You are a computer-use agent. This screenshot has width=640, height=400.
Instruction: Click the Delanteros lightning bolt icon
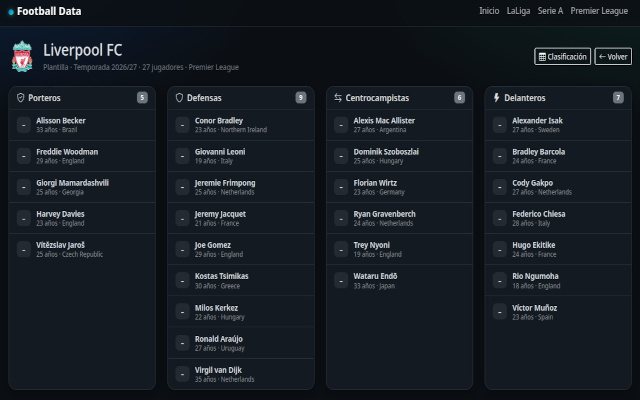pos(496,98)
